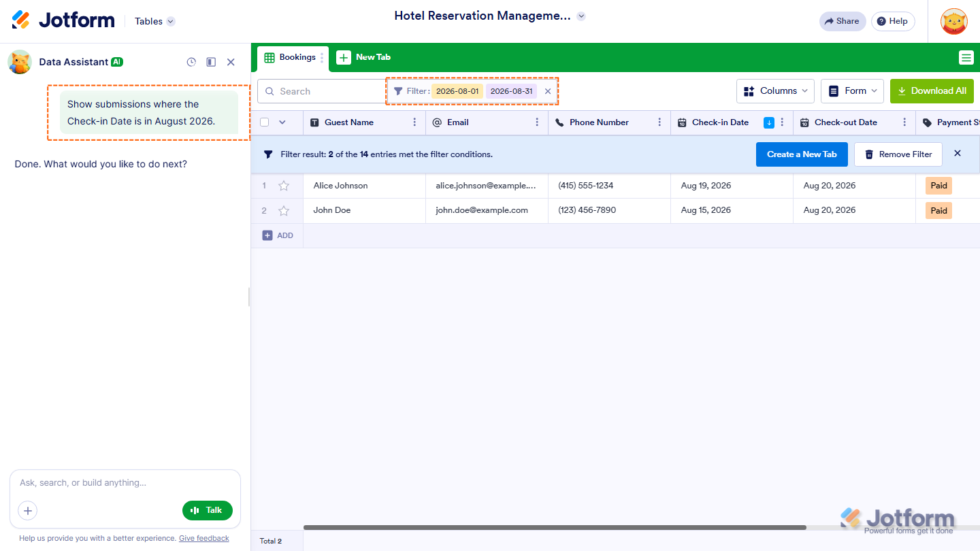The image size is (980, 551).
Task: Select the 2026-08-31 filter chip
Action: pos(512,91)
